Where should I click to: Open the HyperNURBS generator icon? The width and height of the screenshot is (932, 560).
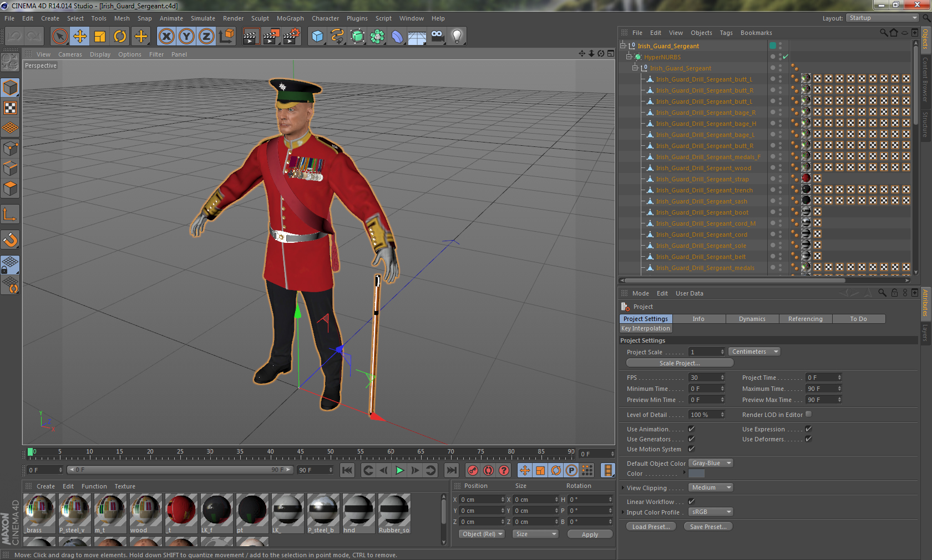(x=357, y=37)
